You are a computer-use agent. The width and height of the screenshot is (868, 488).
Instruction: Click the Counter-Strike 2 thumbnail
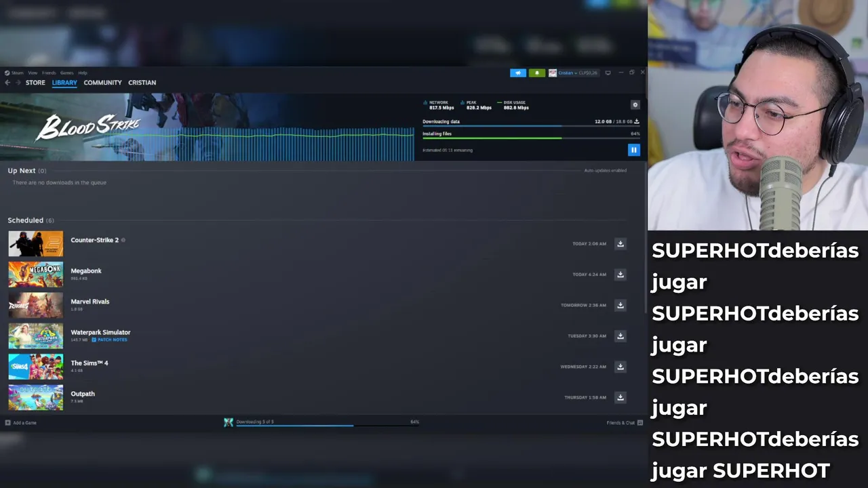point(35,244)
